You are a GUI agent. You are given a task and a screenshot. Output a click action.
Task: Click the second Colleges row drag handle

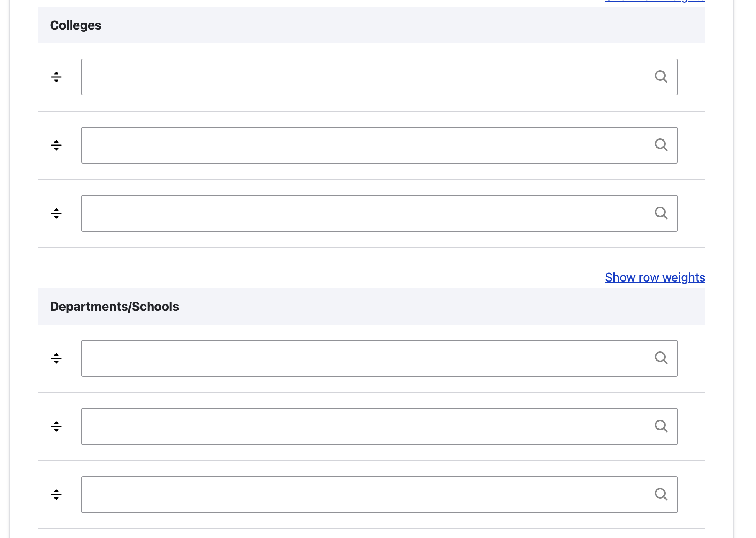[x=56, y=145]
